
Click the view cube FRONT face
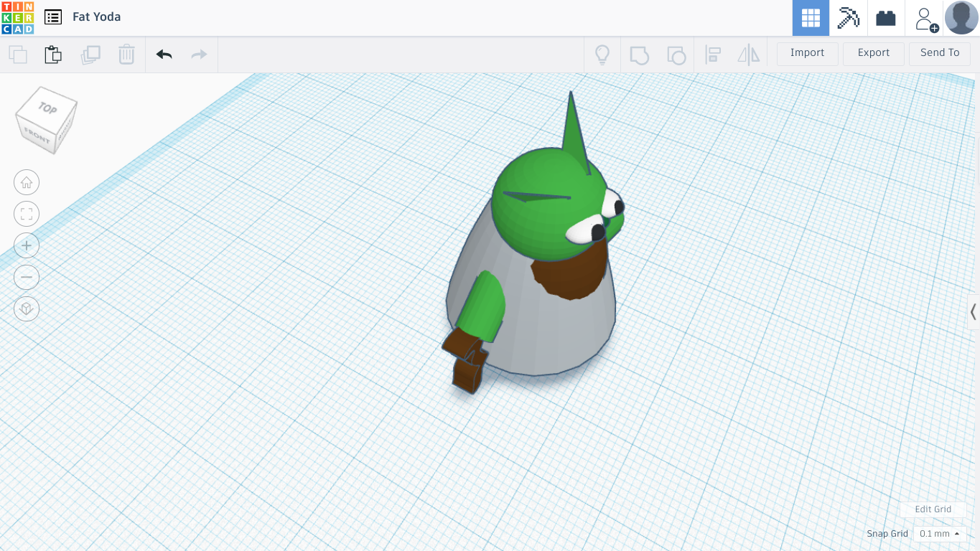coord(37,135)
